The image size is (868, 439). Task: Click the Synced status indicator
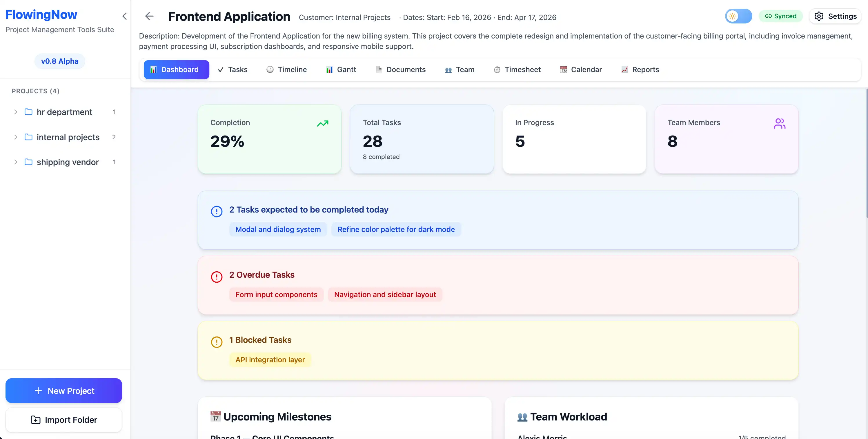781,16
